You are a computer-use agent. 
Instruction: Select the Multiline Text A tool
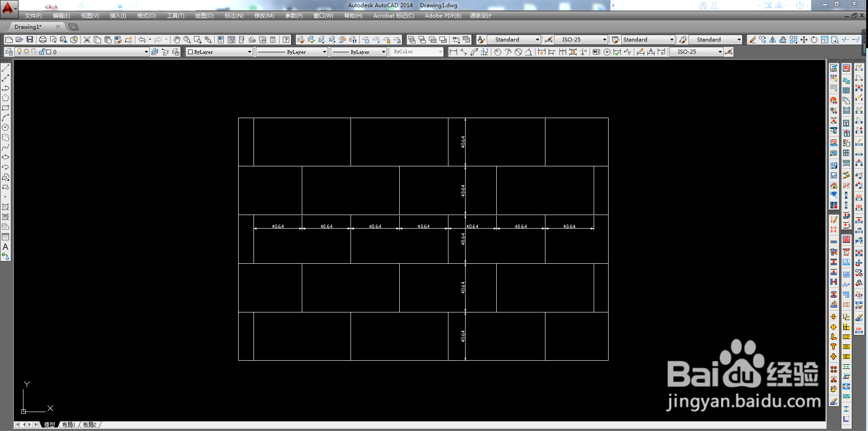click(5, 247)
